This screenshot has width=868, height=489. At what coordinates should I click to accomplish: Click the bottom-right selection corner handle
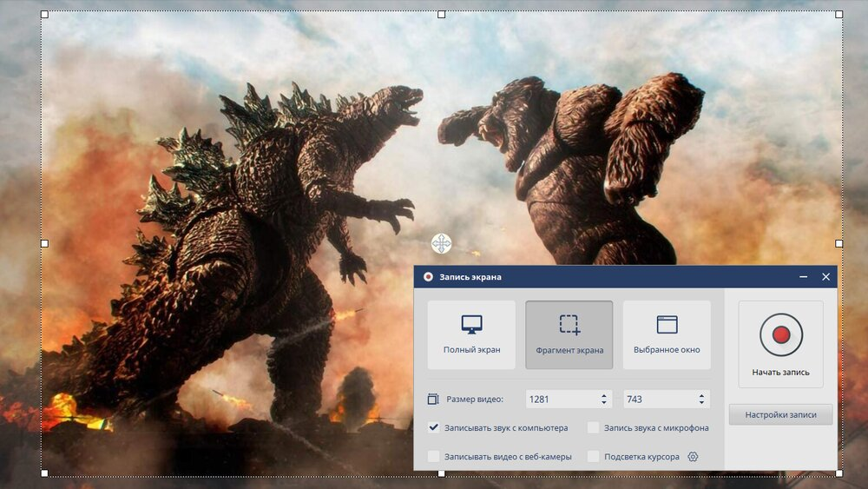coord(838,473)
